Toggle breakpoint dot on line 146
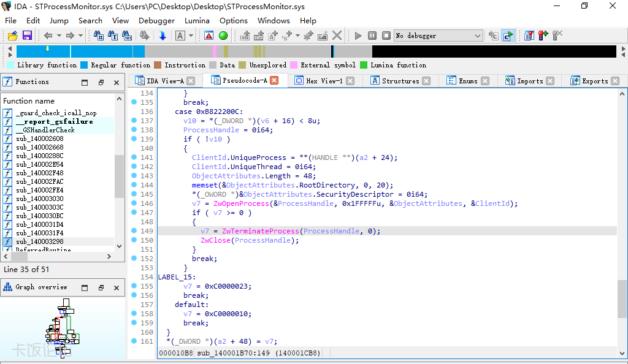This screenshot has height=364, width=628. [x=134, y=203]
